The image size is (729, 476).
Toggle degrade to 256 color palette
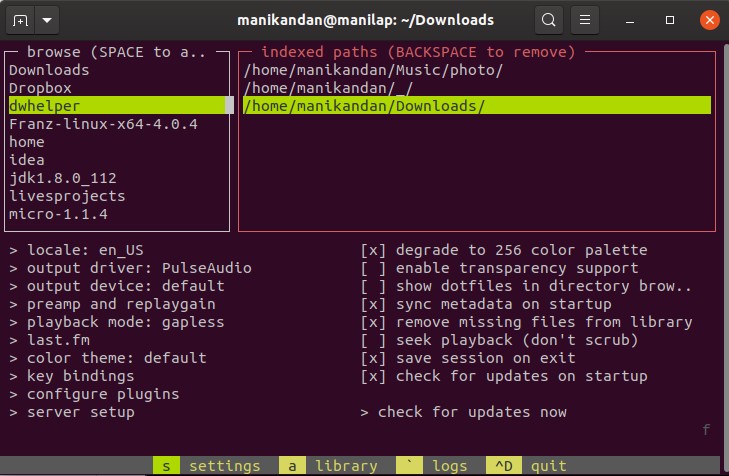coord(504,250)
